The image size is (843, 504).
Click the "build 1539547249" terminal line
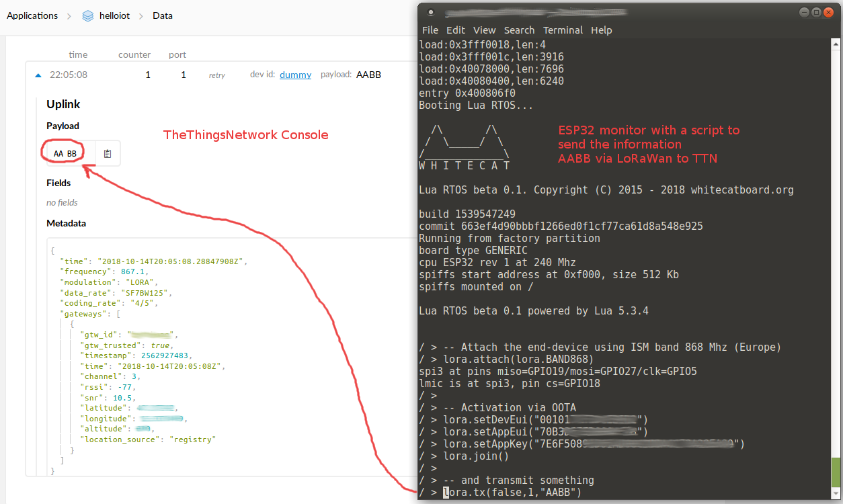(x=467, y=214)
